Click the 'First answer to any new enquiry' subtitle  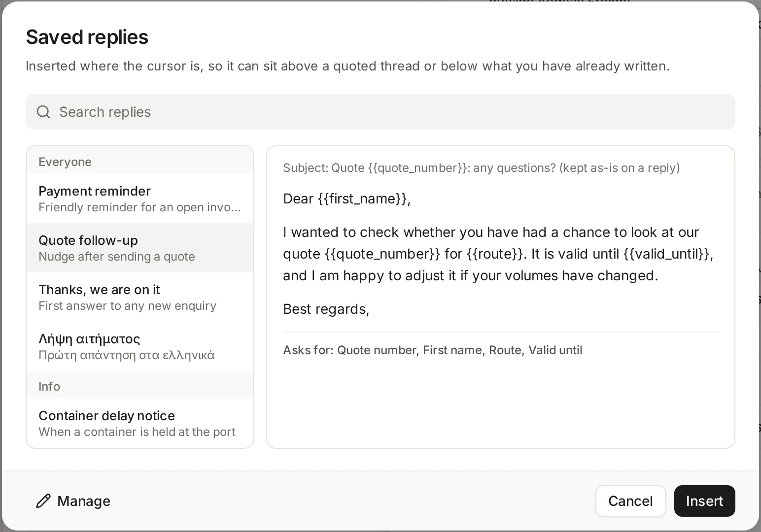click(127, 306)
